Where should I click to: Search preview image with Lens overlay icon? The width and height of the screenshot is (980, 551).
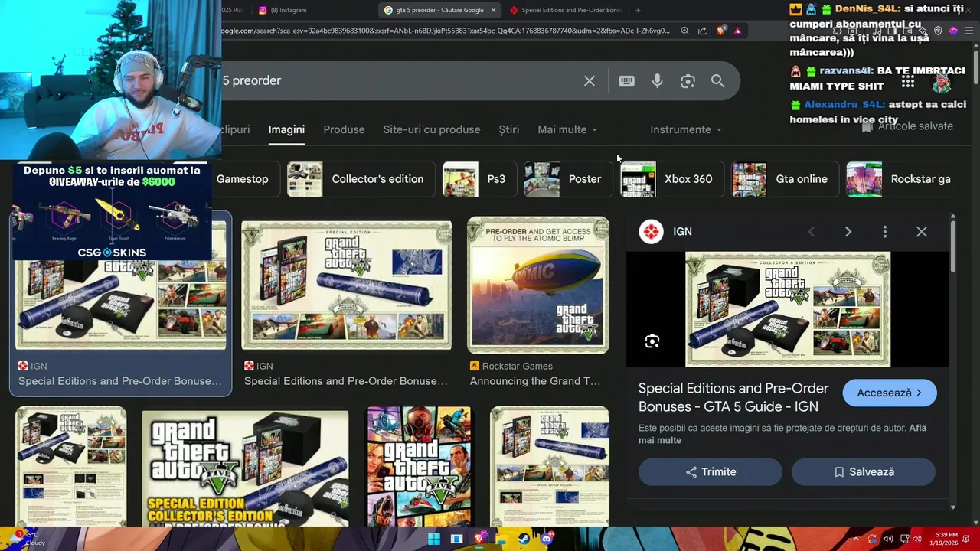pos(652,341)
